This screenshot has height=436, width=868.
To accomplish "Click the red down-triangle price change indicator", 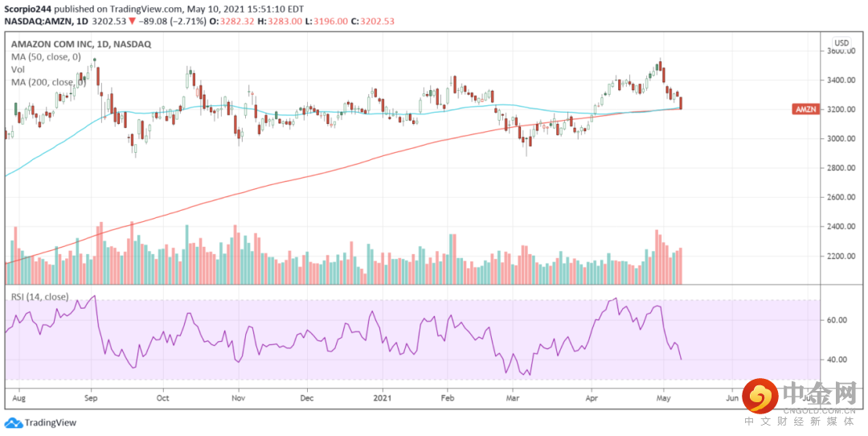I will pos(132,21).
